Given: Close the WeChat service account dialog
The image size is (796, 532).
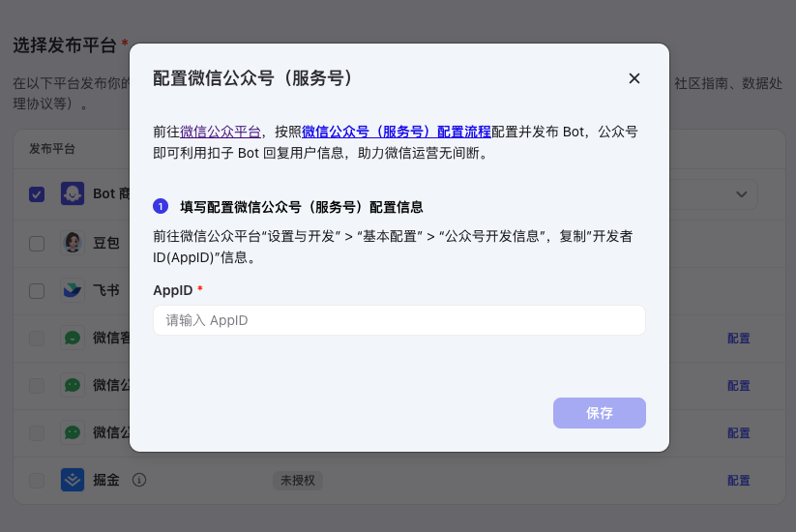Looking at the screenshot, I should (634, 78).
